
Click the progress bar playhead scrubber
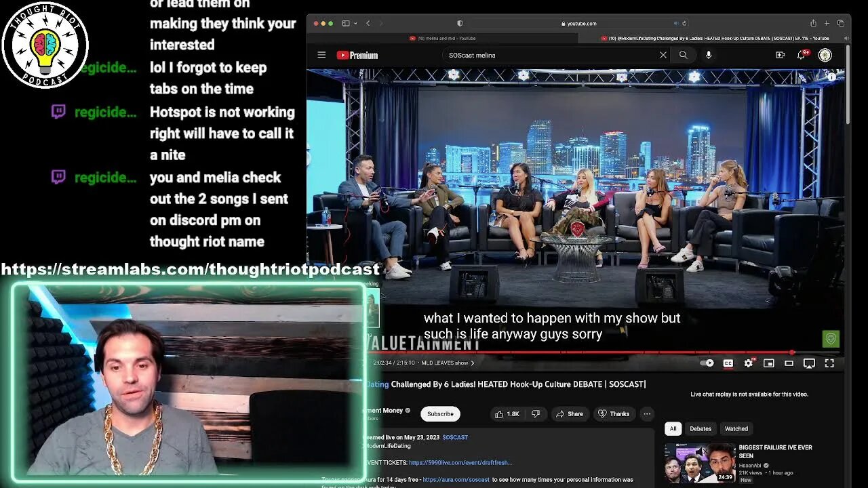(791, 352)
